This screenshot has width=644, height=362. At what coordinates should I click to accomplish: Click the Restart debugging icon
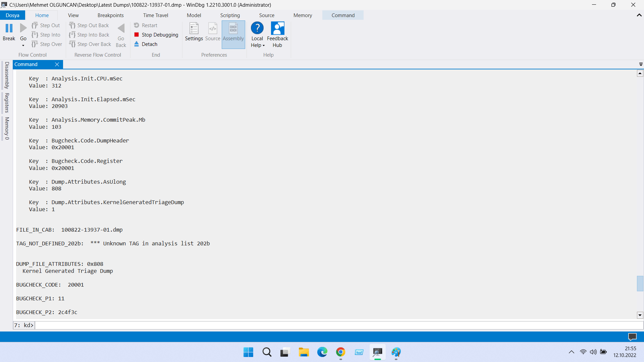click(137, 25)
